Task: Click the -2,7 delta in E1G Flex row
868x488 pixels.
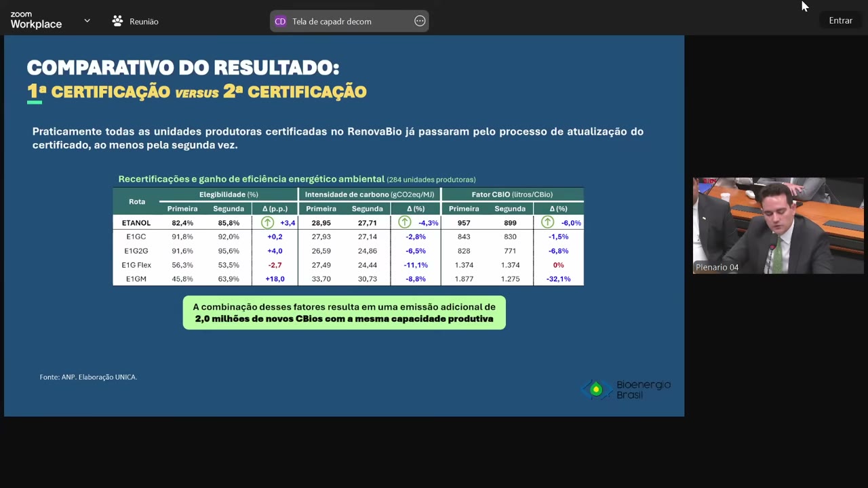Action: click(275, 265)
